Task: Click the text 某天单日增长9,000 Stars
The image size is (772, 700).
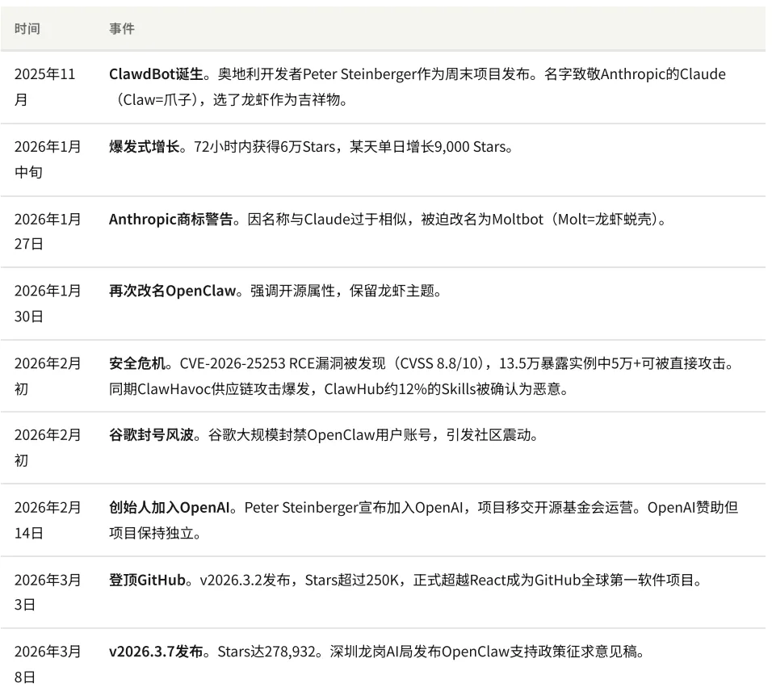Action: click(x=427, y=147)
